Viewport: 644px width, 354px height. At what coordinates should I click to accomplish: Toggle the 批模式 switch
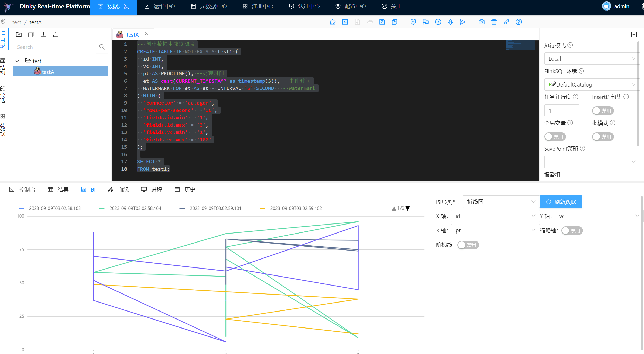point(603,137)
